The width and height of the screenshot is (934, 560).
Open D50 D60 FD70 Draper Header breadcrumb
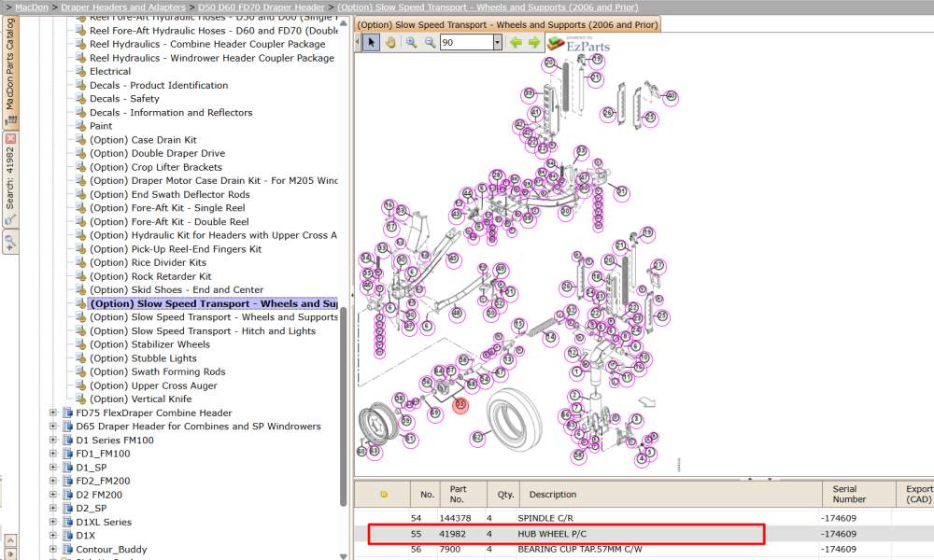click(262, 7)
